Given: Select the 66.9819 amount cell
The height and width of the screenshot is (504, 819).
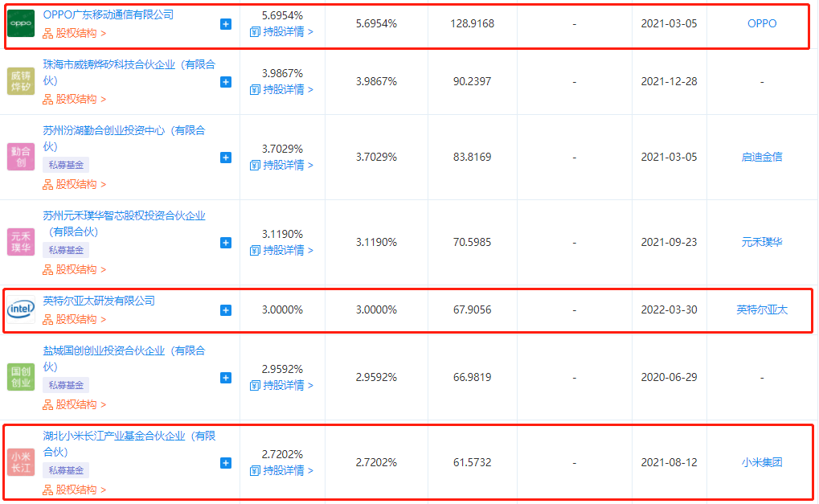Looking at the screenshot, I should [472, 377].
